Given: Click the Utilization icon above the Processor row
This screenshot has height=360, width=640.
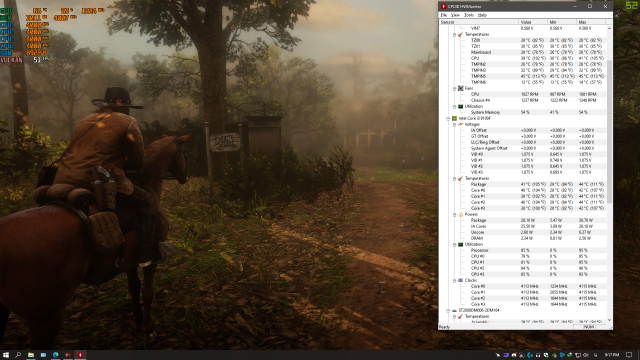Looking at the screenshot, I should (460, 244).
